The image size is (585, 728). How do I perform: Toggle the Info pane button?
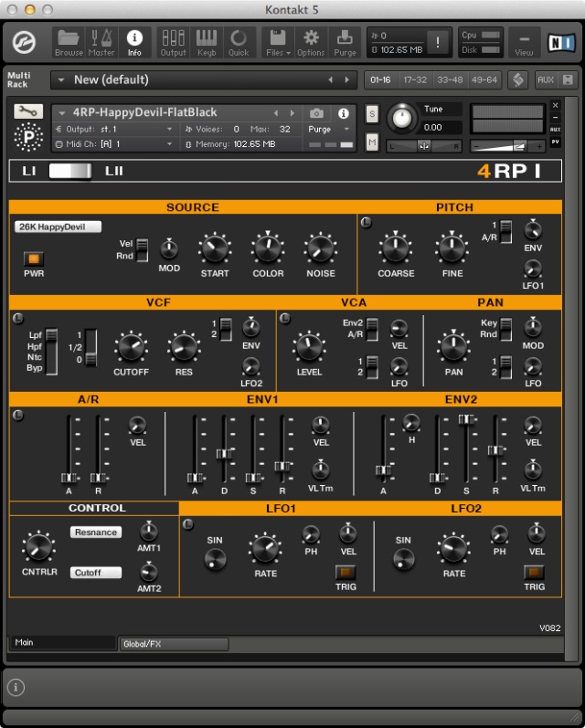(x=134, y=42)
